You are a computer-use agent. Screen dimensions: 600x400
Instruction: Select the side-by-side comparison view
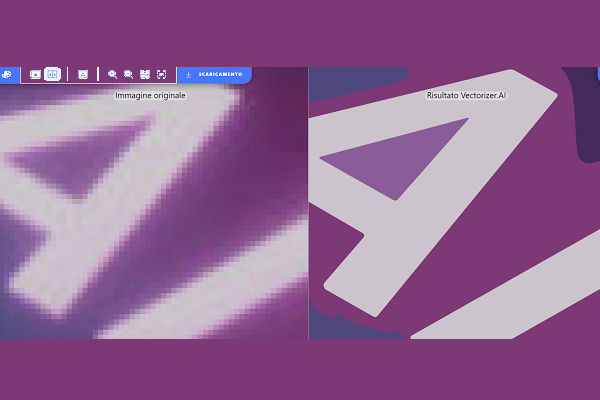(52, 74)
